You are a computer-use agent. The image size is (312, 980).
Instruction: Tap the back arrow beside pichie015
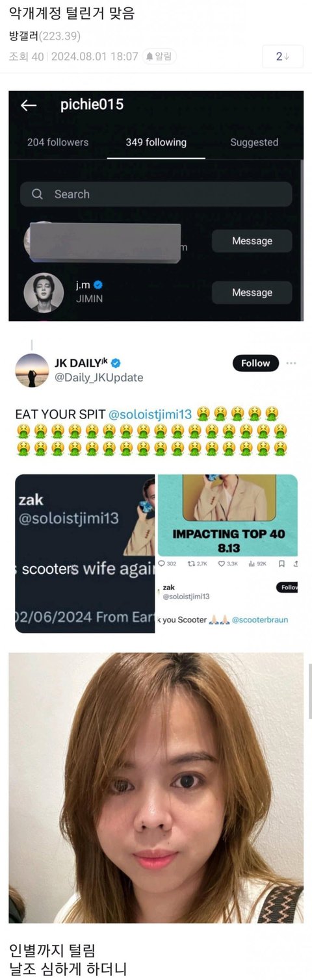point(28,105)
